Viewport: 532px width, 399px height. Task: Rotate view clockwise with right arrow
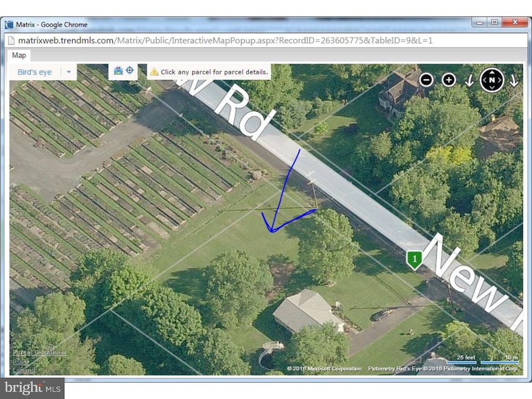click(513, 80)
